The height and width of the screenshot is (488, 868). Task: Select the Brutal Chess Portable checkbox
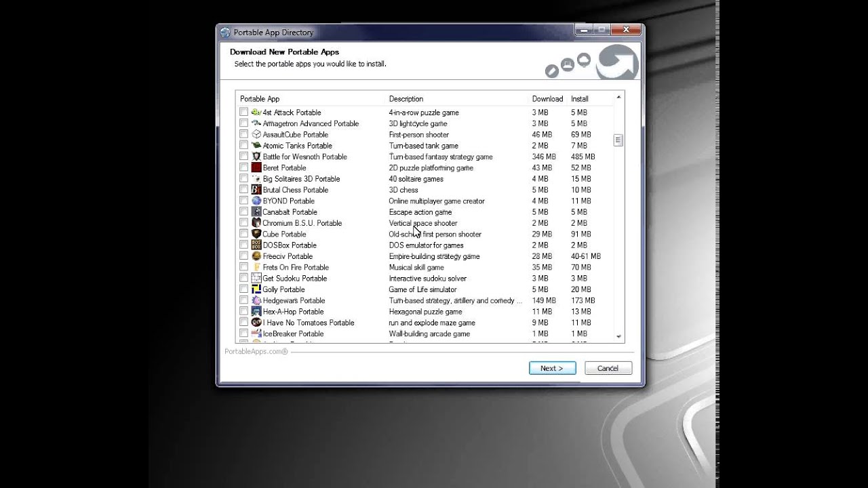point(243,190)
